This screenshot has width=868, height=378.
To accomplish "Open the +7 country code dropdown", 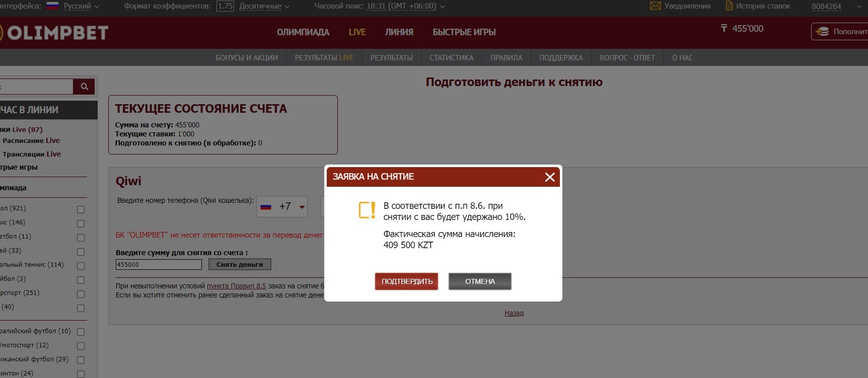I will coord(282,206).
